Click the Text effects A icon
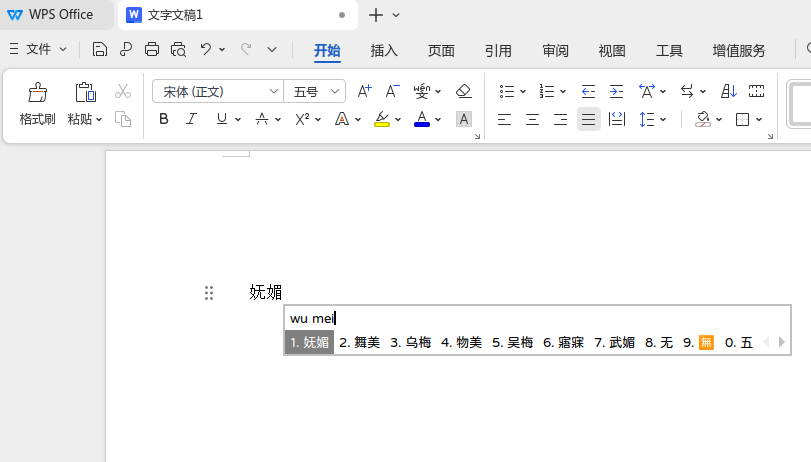 342,120
